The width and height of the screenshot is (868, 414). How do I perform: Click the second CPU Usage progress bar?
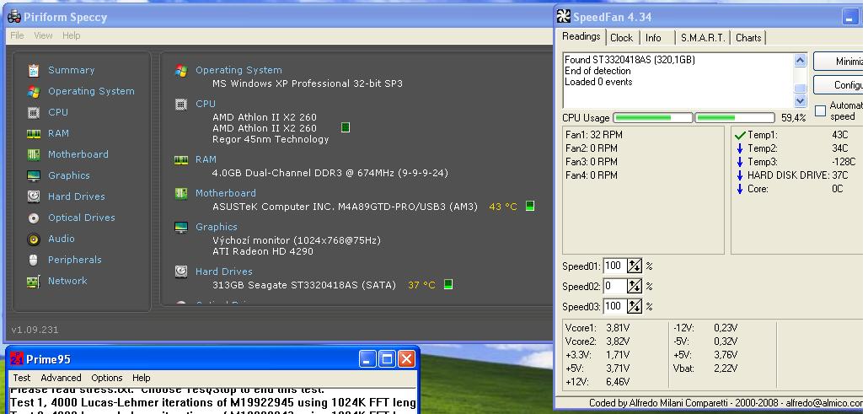tap(735, 117)
